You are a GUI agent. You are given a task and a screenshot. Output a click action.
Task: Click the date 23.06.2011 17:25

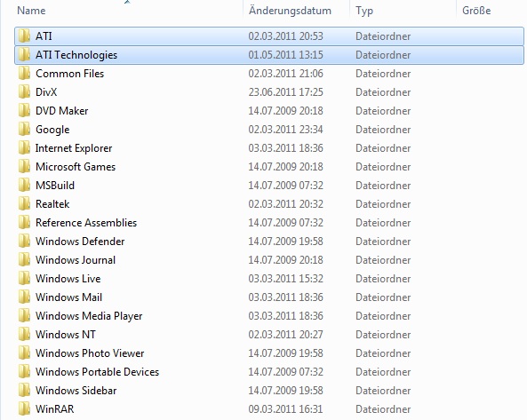pos(285,92)
